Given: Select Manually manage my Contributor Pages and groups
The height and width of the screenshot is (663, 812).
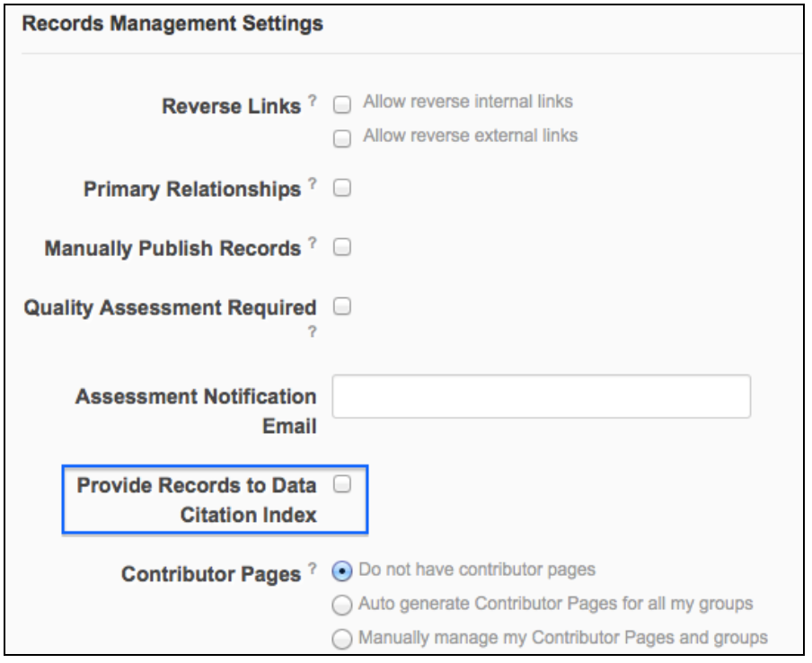Looking at the screenshot, I should (x=341, y=639).
